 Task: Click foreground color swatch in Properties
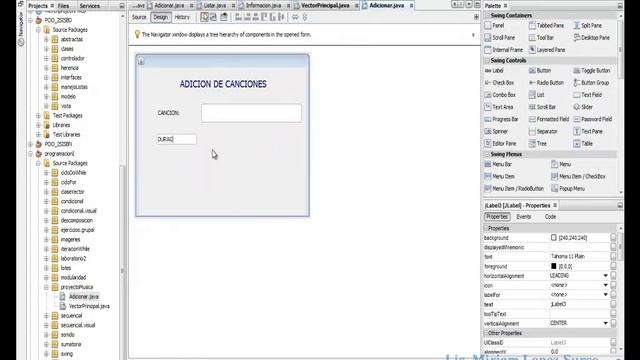coord(553,266)
